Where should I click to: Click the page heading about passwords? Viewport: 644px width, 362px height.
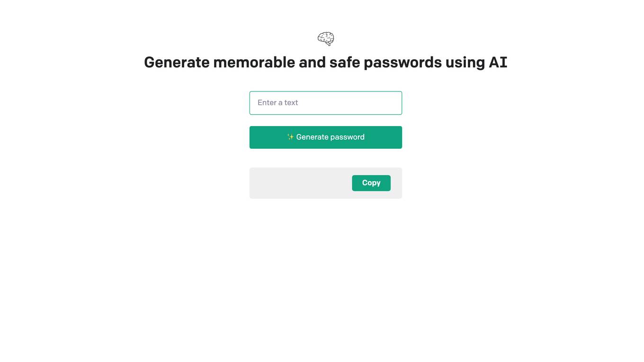click(326, 62)
